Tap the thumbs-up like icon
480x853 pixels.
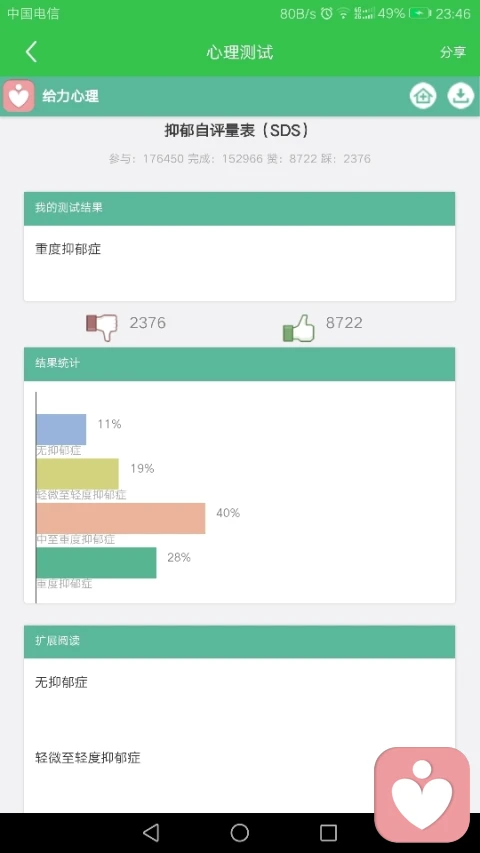pos(299,328)
